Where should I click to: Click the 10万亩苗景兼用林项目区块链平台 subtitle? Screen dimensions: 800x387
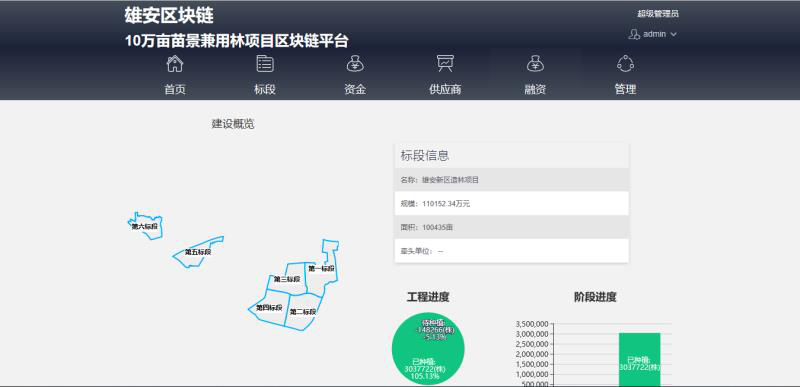(237, 42)
